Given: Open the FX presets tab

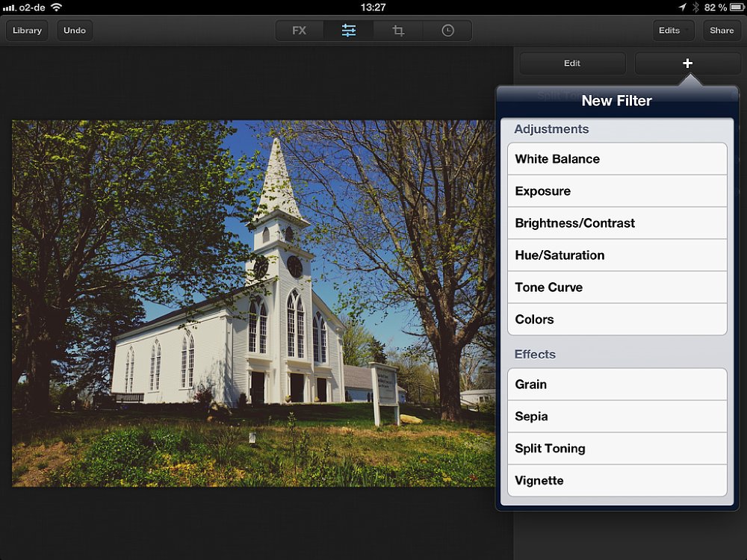Looking at the screenshot, I should (x=300, y=31).
